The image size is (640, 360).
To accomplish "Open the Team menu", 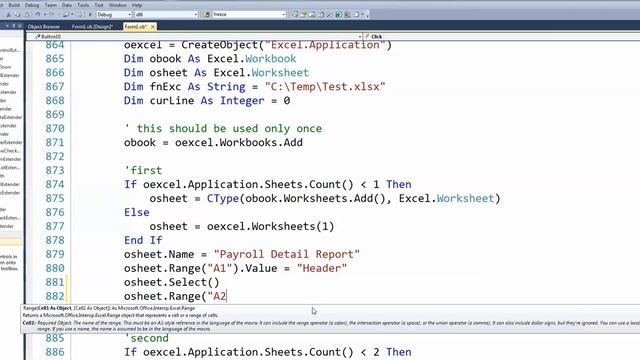I will point(51,5).
